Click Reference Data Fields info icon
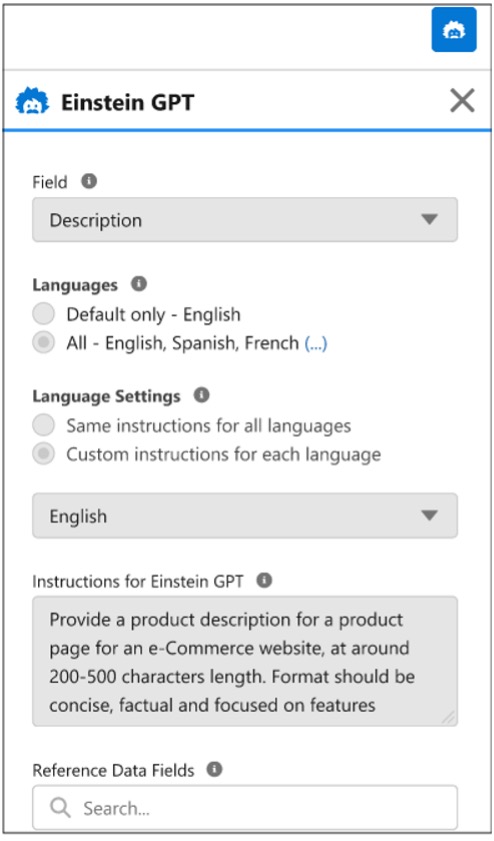This screenshot has width=494, height=841. click(x=215, y=769)
